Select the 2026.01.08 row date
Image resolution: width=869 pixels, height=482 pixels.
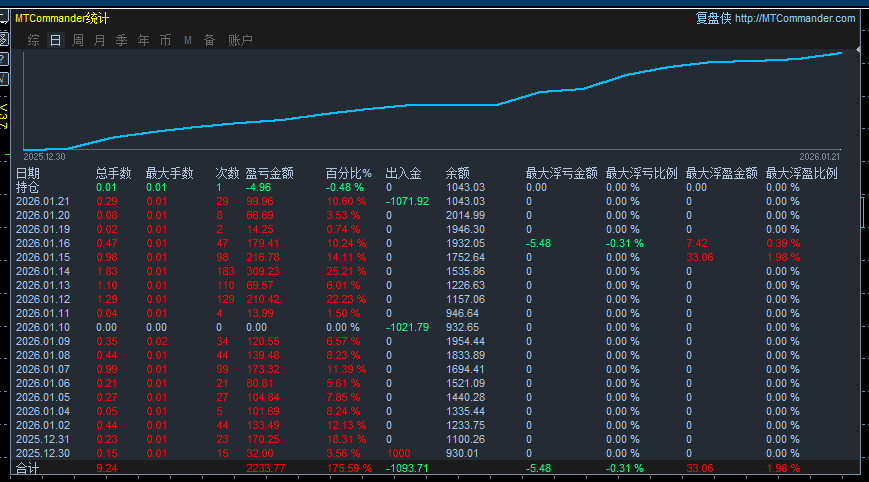click(x=43, y=355)
